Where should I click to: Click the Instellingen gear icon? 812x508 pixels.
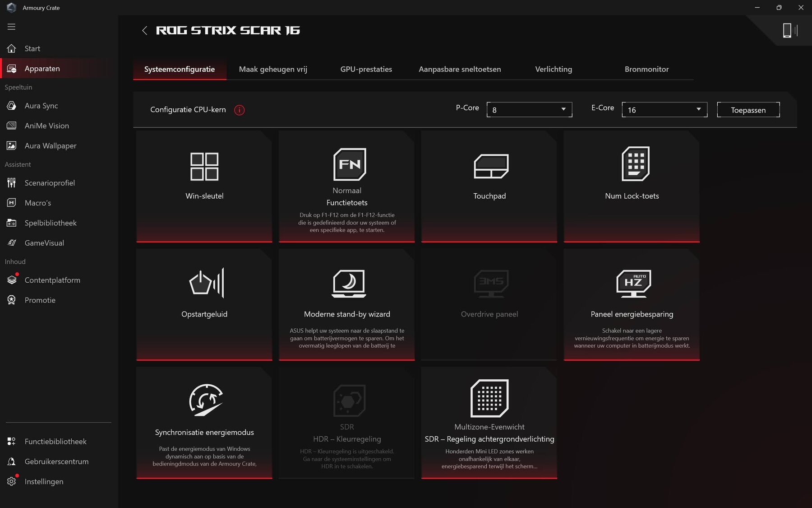tap(11, 481)
